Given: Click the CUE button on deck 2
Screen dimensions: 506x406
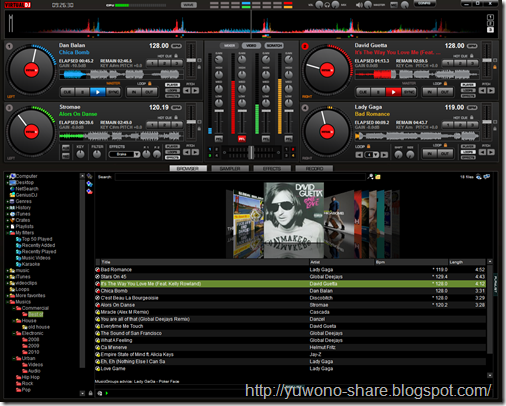Looking at the screenshot, I should click(363, 92).
